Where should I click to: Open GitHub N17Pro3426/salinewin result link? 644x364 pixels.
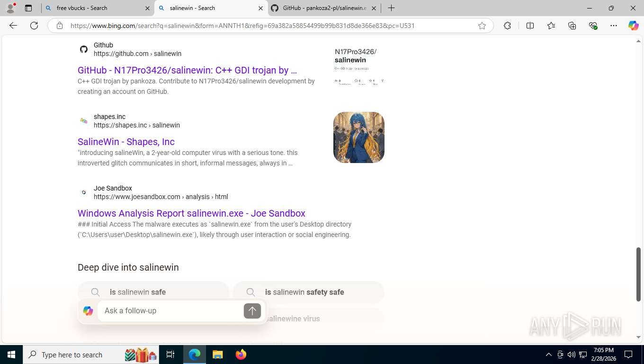tap(187, 70)
